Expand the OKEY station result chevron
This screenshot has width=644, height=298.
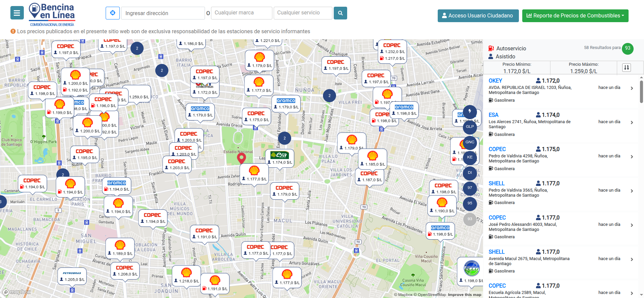(x=632, y=88)
